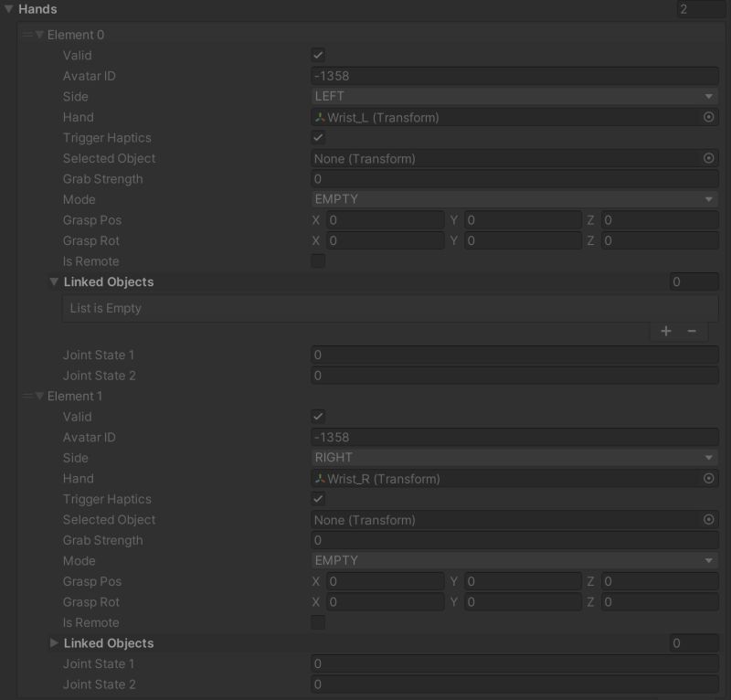Image resolution: width=731 pixels, height=700 pixels.
Task: Click the Transform icon inside the Wrist_L field
Action: (x=322, y=116)
